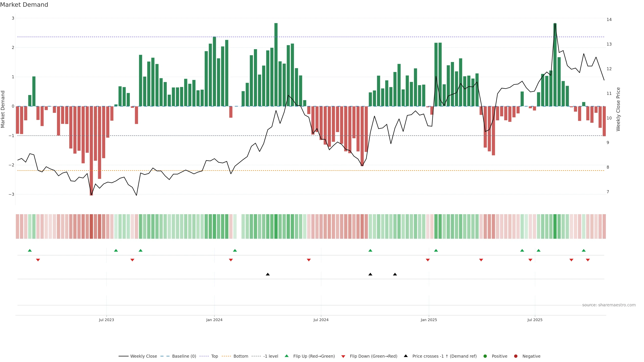Click red flip-down marker before Jul 2024
The width and height of the screenshot is (644, 362).
pyautogui.click(x=309, y=260)
